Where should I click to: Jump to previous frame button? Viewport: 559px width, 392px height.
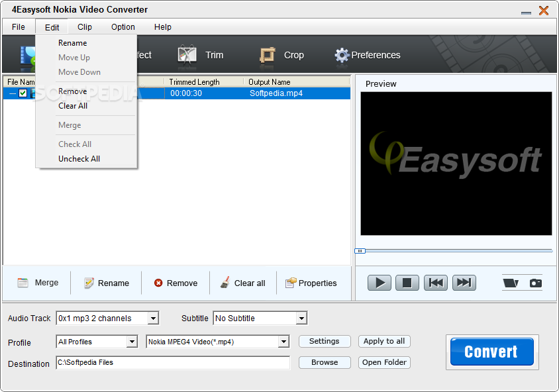436,283
